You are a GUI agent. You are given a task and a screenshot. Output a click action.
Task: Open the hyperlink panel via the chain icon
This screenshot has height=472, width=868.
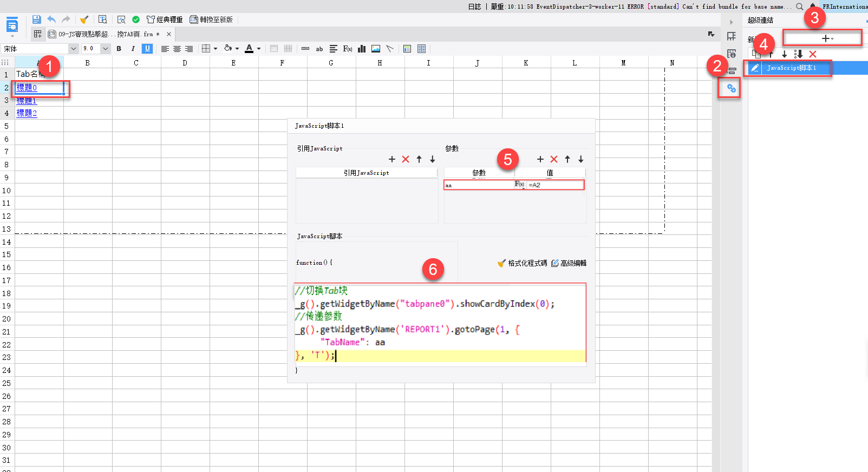click(731, 88)
